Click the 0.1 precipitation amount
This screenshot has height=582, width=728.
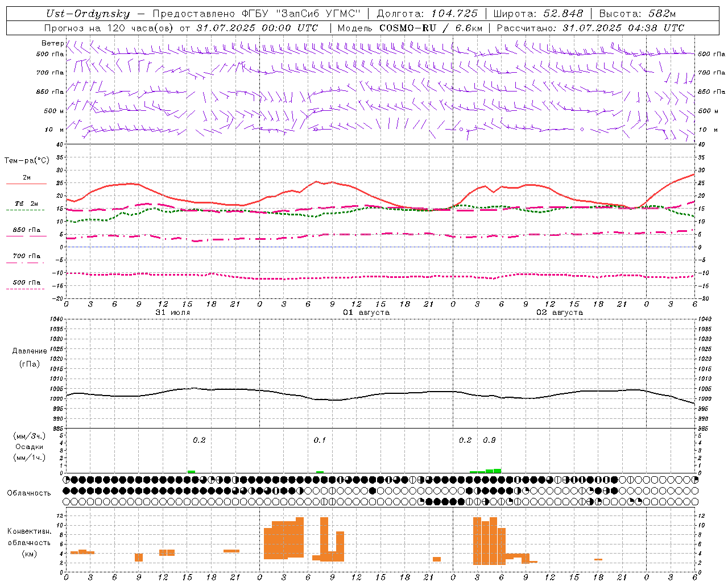click(x=320, y=440)
